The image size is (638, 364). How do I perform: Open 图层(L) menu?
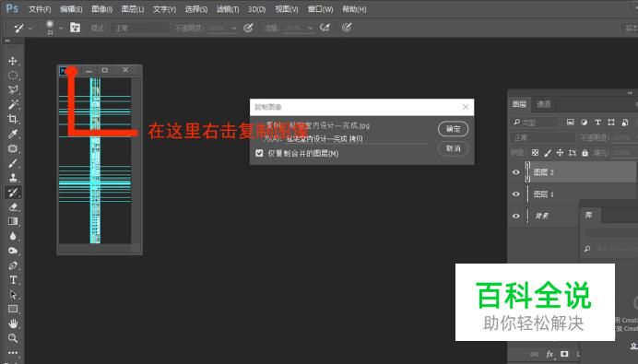click(133, 9)
